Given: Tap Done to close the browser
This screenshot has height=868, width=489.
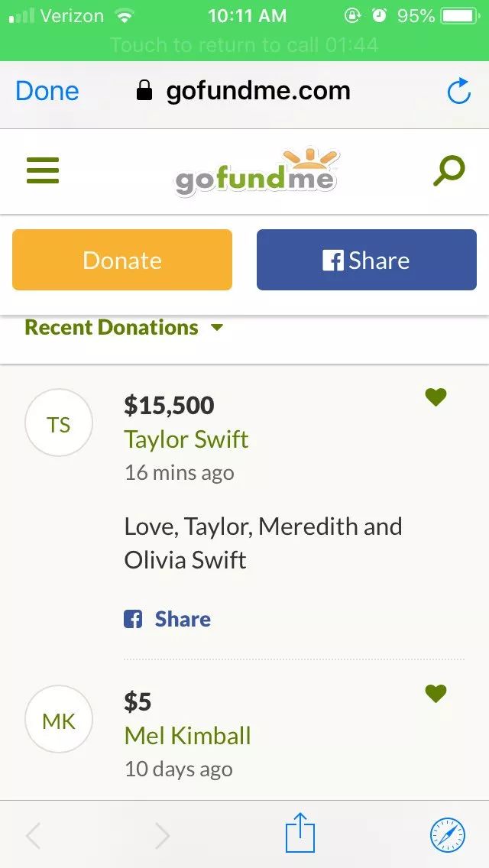Looking at the screenshot, I should point(47,92).
